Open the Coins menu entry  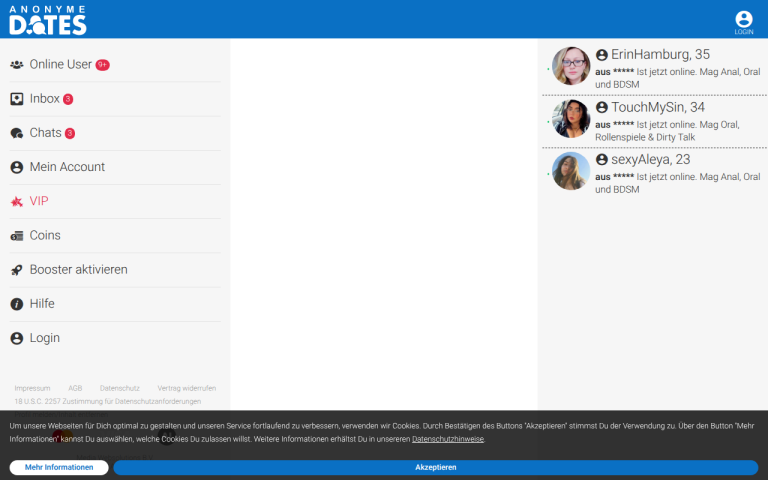tap(115, 236)
